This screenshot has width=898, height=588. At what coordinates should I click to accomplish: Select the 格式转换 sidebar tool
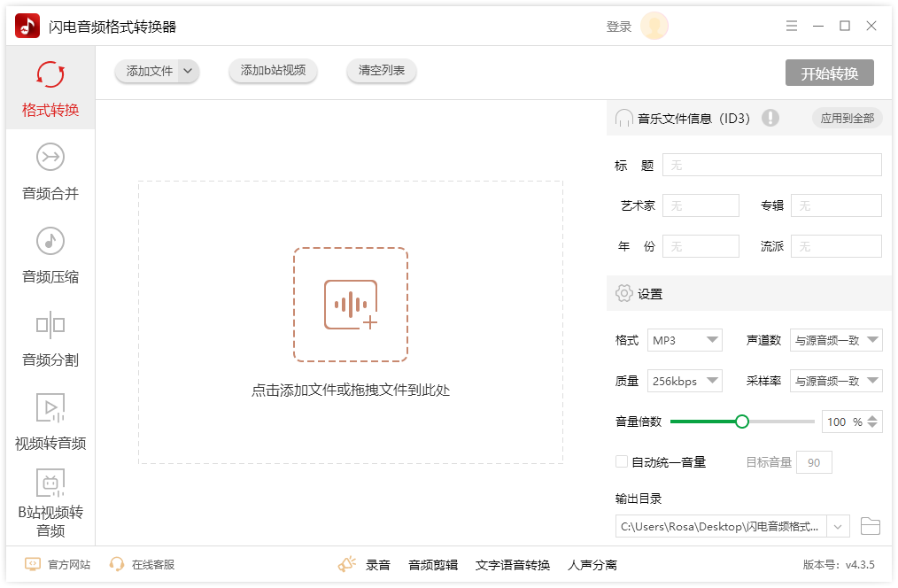click(x=50, y=88)
